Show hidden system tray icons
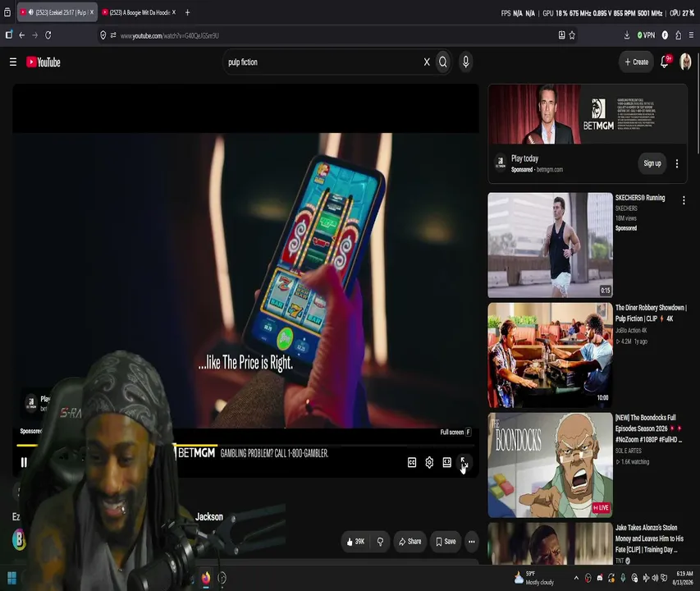 (x=576, y=578)
